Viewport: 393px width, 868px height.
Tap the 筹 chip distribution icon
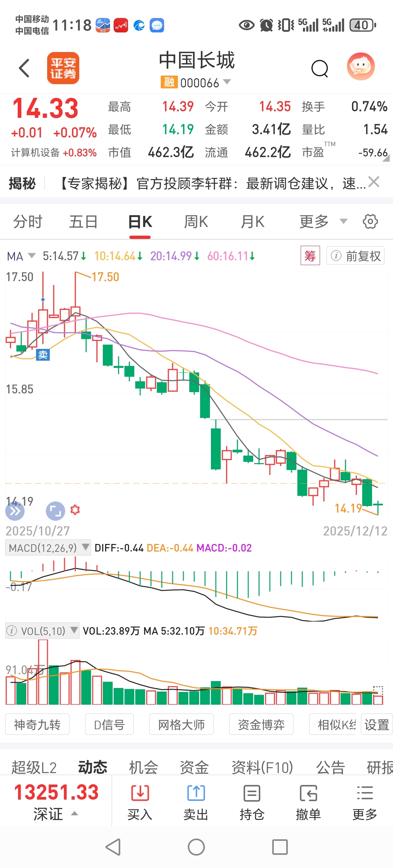310,256
